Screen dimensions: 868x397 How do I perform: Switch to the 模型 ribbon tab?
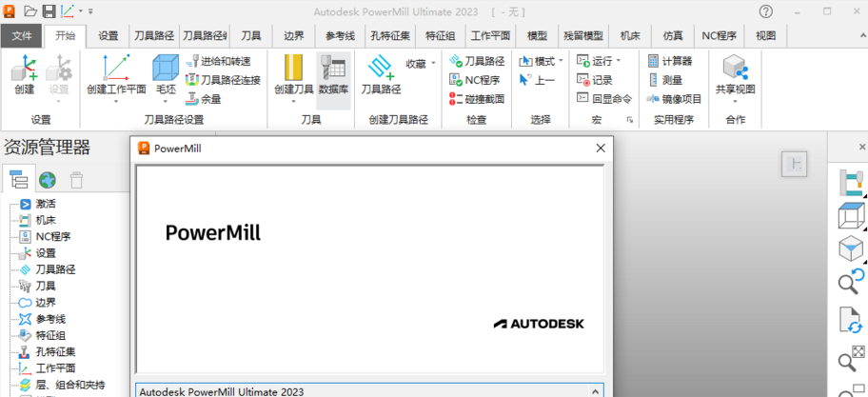[x=537, y=36]
